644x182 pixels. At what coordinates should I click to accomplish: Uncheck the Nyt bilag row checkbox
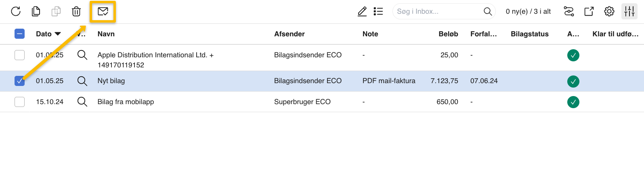[x=19, y=81]
